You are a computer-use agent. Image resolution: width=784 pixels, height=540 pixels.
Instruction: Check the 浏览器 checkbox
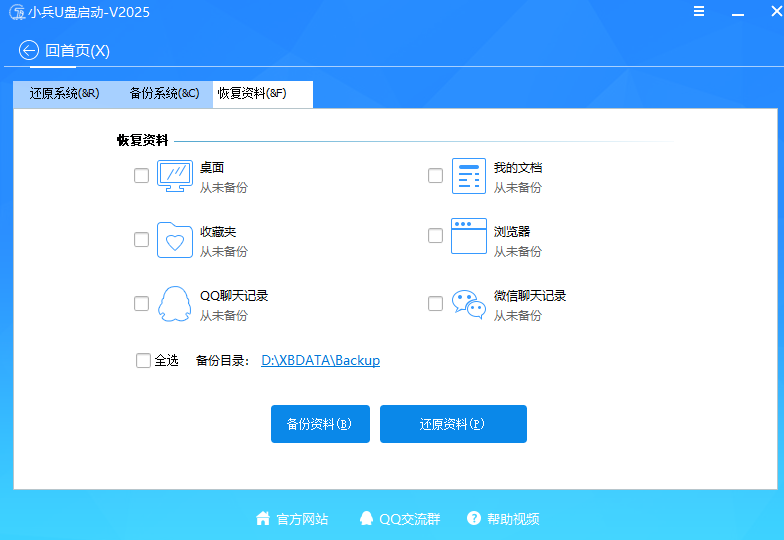coord(436,236)
